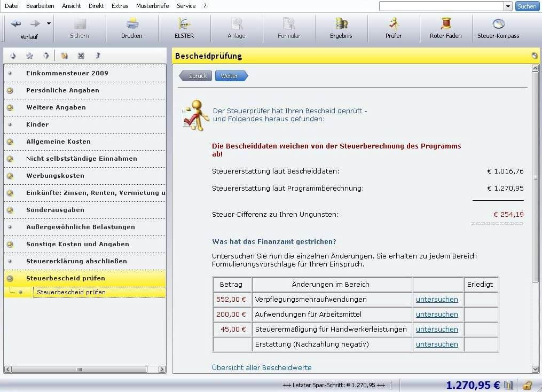Open the Datei menu
The width and height of the screenshot is (542, 392).
11,6
